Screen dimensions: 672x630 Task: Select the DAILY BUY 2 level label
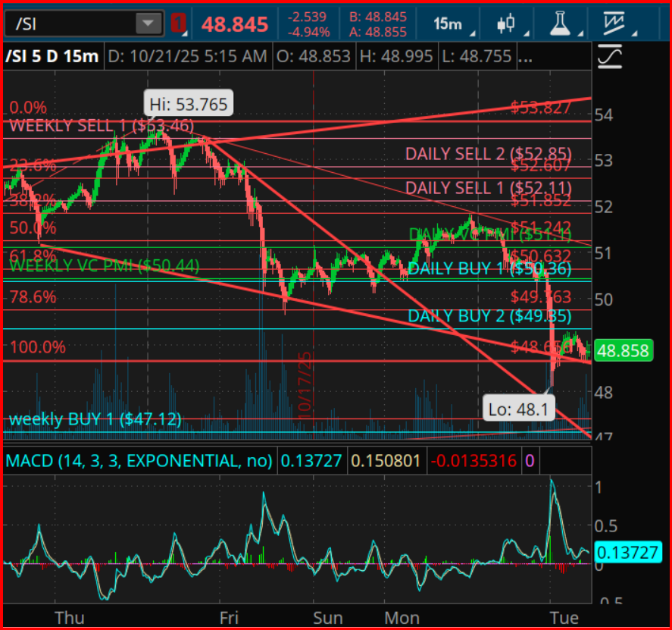489,316
